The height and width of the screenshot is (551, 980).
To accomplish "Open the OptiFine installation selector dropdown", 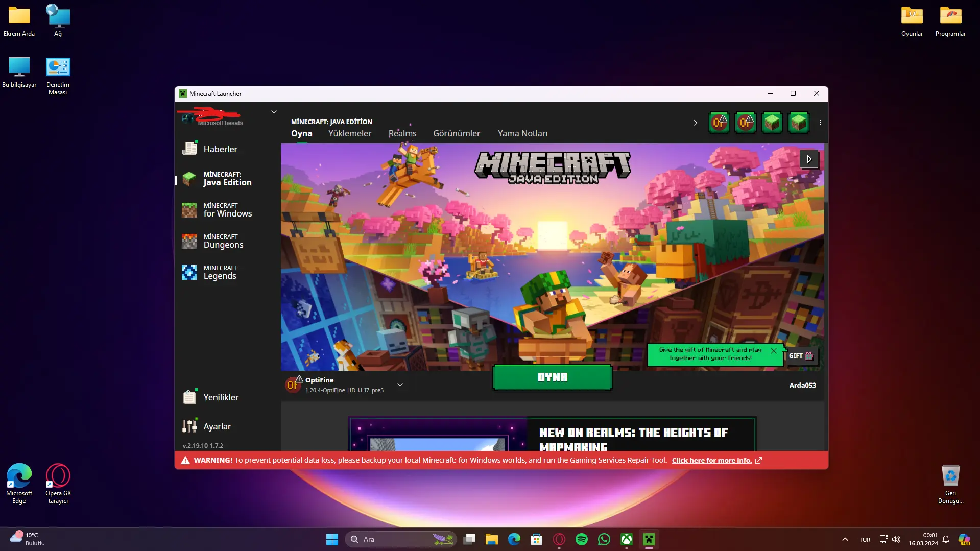I will tap(400, 385).
